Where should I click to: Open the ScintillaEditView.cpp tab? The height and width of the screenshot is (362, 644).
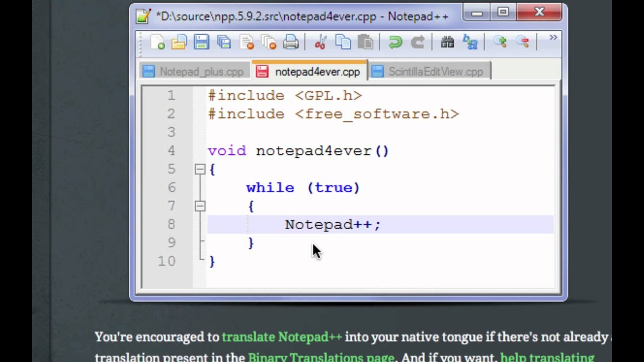[x=430, y=72]
